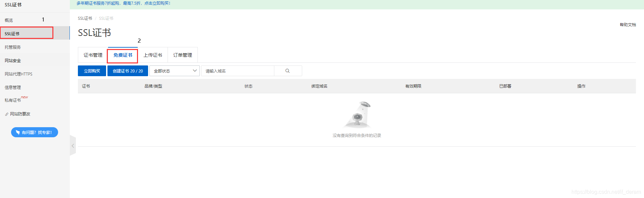The height and width of the screenshot is (198, 644).
Task: Click the 立即购买 button
Action: pyautogui.click(x=92, y=71)
